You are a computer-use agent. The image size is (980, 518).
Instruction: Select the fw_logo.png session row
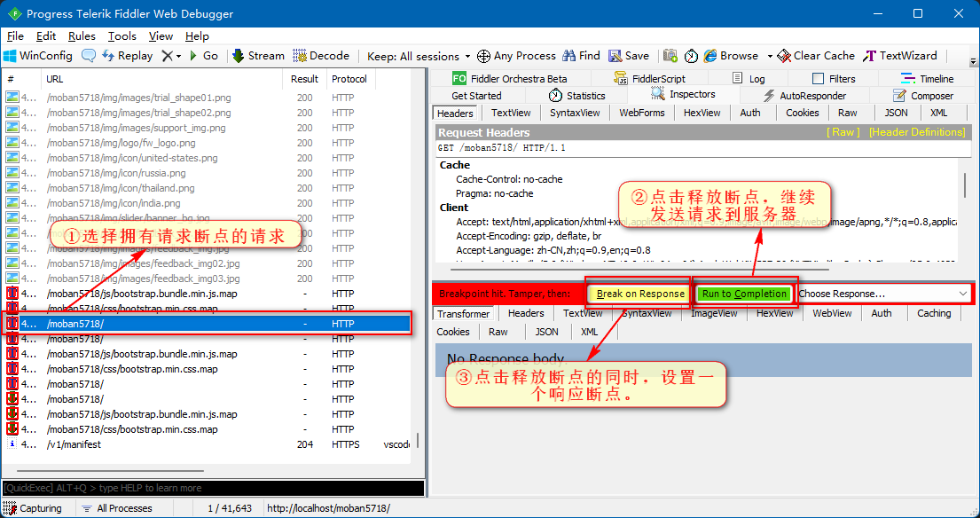pos(207,143)
